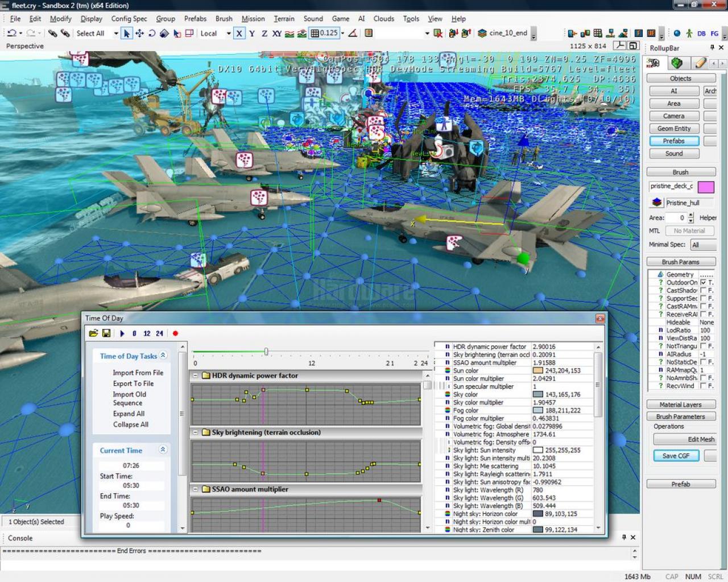Click Import From File task

[x=138, y=373]
